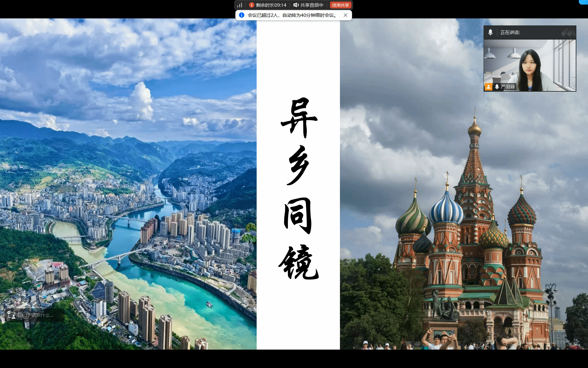The height and width of the screenshot is (368, 588).
Task: Collapse the speaker video panel using the corner icon
Action: click(568, 32)
